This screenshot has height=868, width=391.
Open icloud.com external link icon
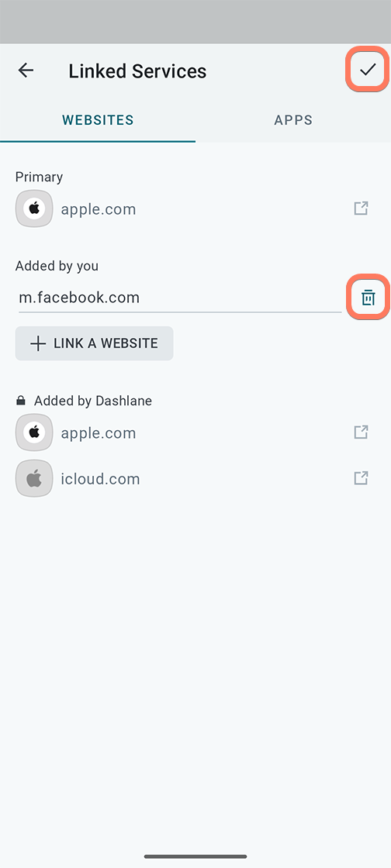361,477
